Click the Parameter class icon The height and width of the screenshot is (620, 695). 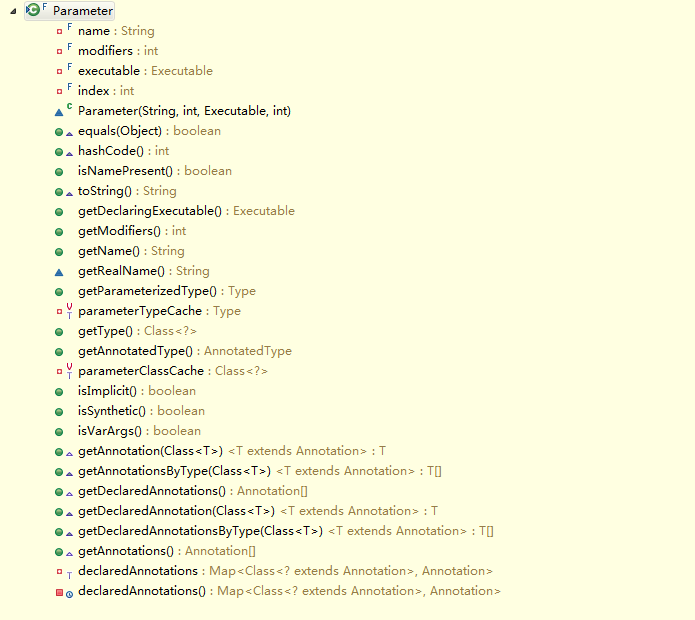[33, 9]
